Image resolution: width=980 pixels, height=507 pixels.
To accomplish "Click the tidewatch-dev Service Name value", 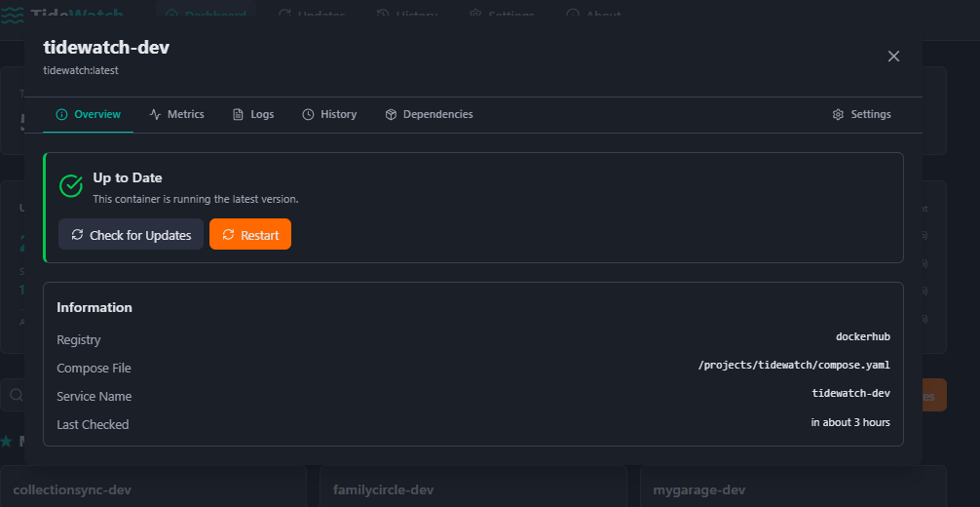I will [x=850, y=394].
